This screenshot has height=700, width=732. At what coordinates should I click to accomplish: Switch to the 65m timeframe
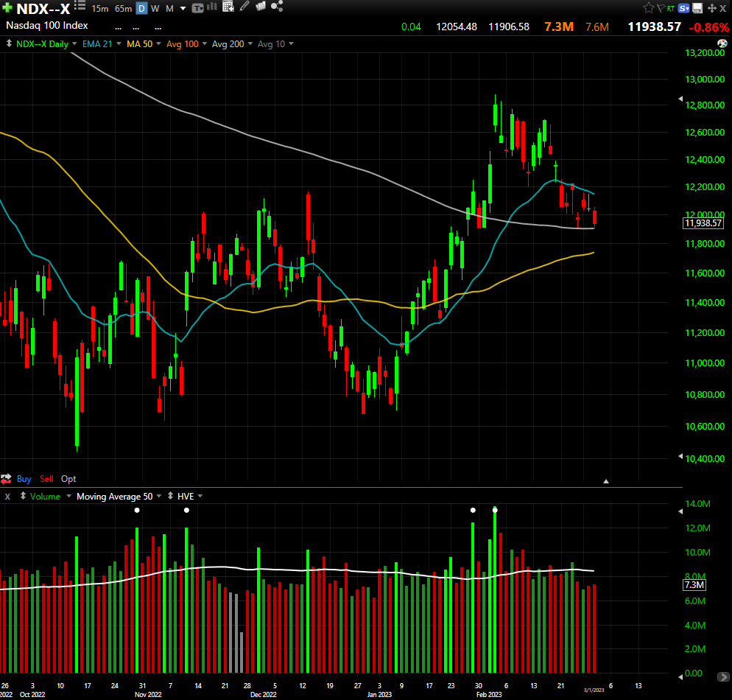[123, 8]
